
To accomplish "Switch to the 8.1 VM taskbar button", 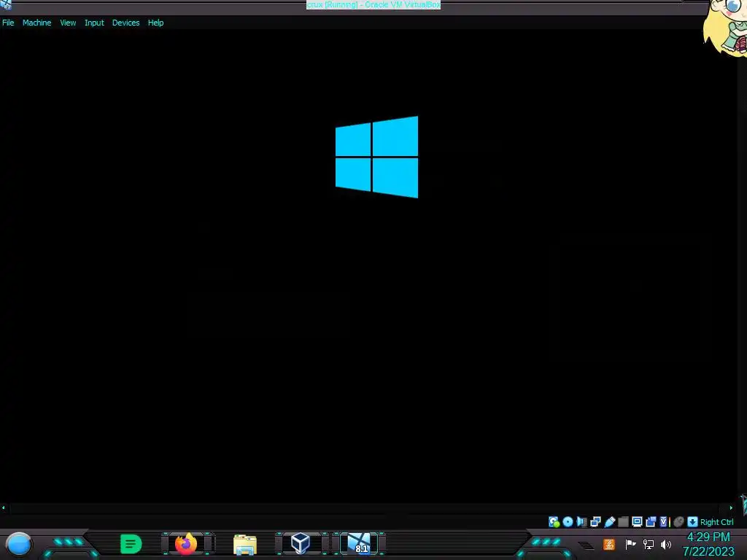I will (x=359, y=543).
